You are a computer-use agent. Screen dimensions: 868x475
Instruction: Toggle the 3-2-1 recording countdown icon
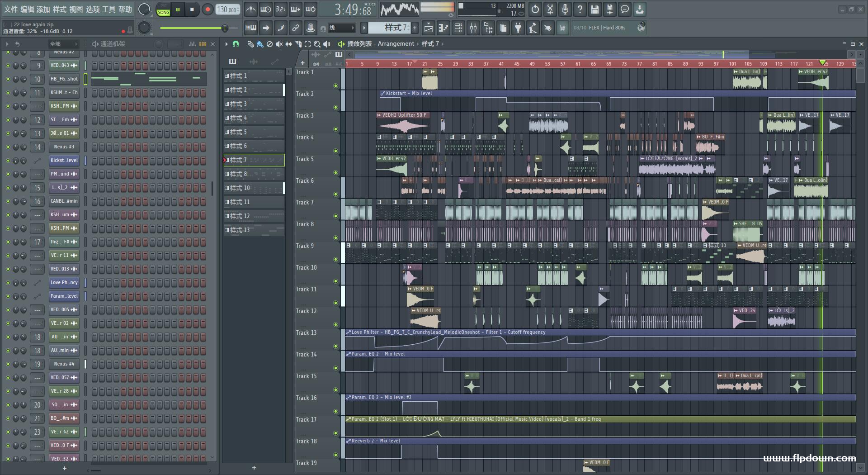pos(280,9)
